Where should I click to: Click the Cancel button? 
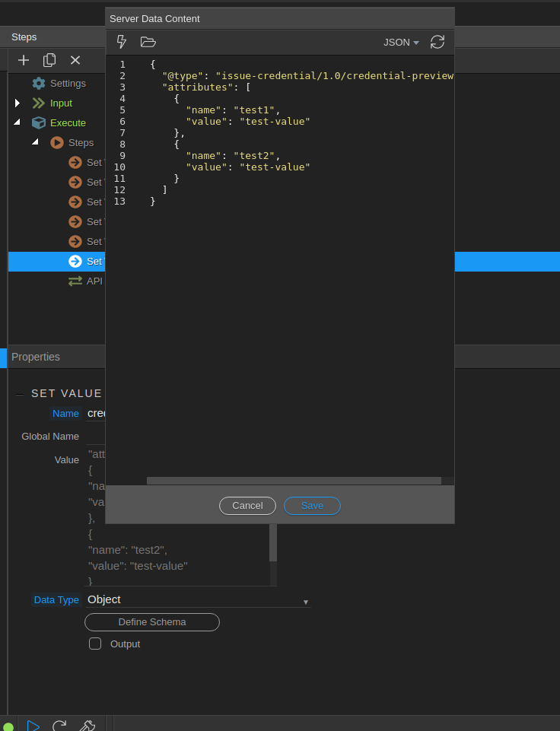click(247, 505)
